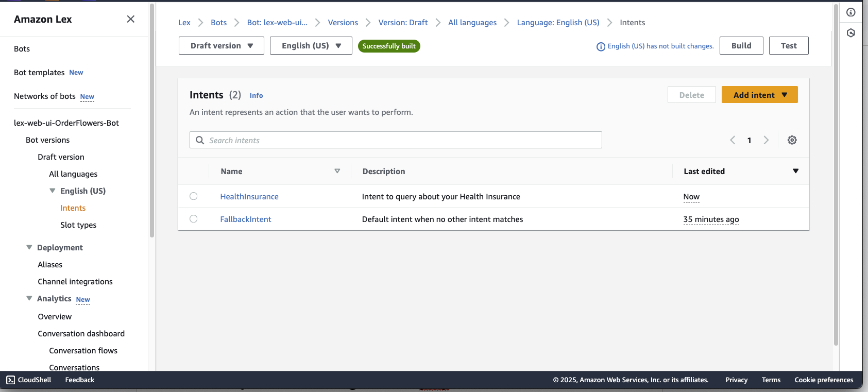Go to All languages breadcrumb

472,23
